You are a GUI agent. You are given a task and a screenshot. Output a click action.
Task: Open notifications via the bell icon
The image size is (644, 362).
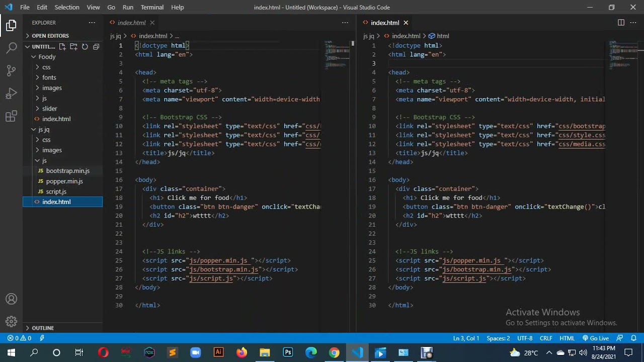coord(634,338)
